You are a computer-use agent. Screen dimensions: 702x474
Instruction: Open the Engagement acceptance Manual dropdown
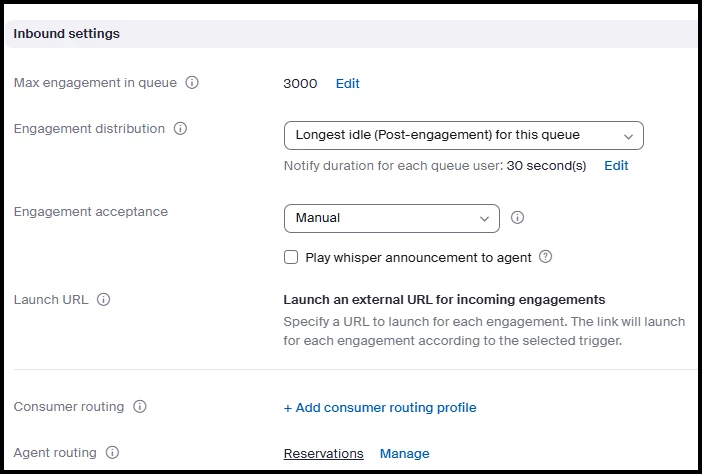click(x=390, y=218)
